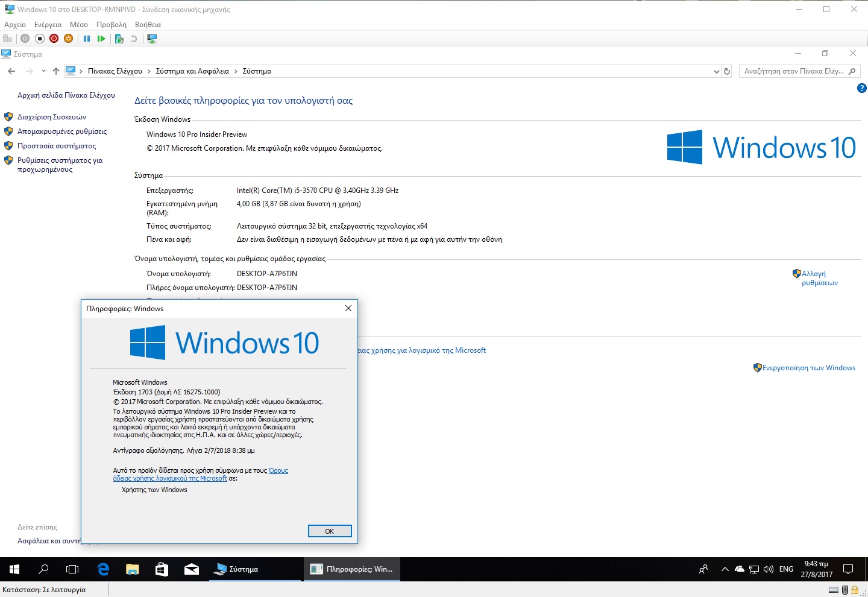Click Ασφάλεια και συντήρηση link
The width and height of the screenshot is (868, 597).
coord(49,541)
